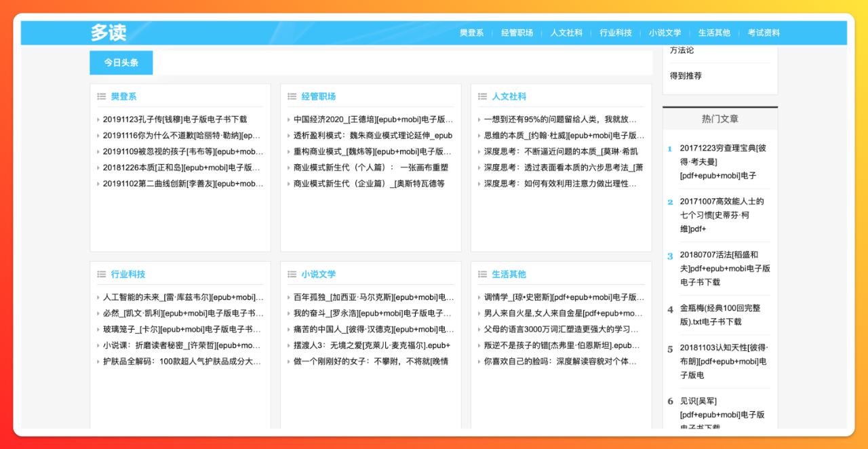Open hot article 20181103认知天性
Screen dimensions: 868x449
[x=724, y=362]
